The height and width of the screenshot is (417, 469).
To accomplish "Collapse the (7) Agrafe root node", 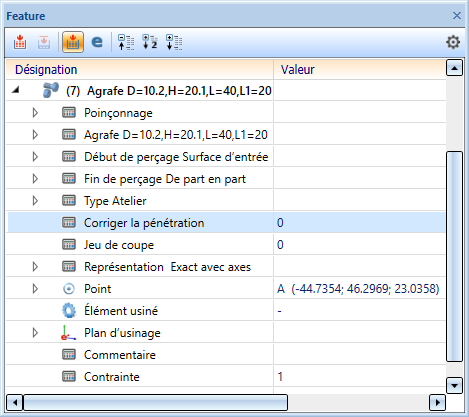I will coord(15,90).
